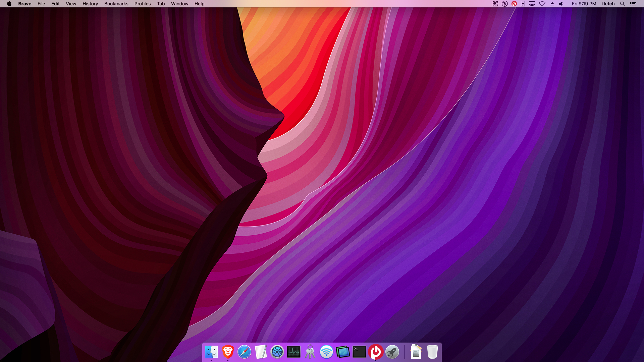Open Notification Center list icon
644x362 pixels.
pos(633,4)
